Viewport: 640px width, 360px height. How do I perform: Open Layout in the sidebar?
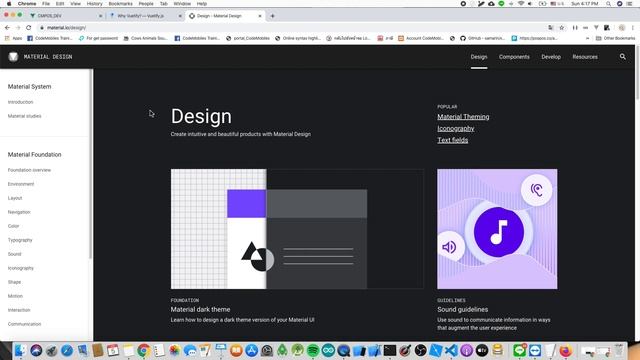tap(15, 198)
